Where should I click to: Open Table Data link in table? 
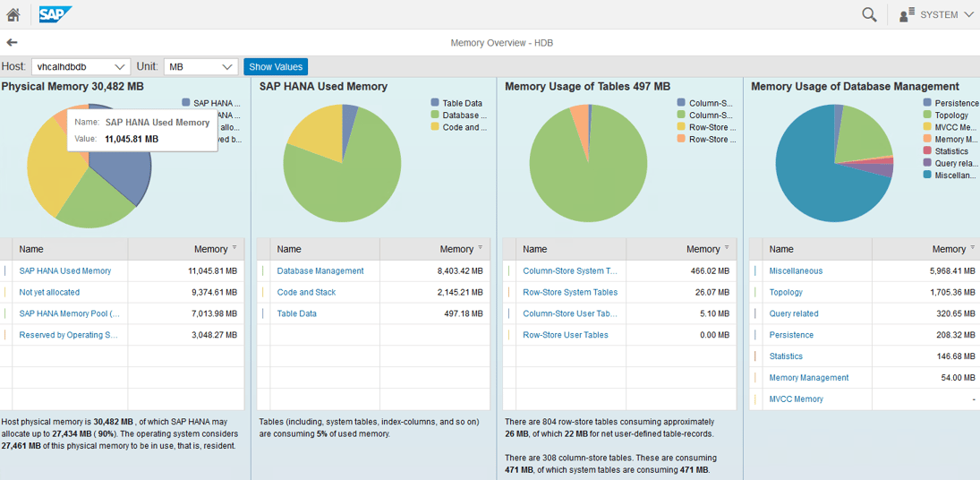[297, 313]
